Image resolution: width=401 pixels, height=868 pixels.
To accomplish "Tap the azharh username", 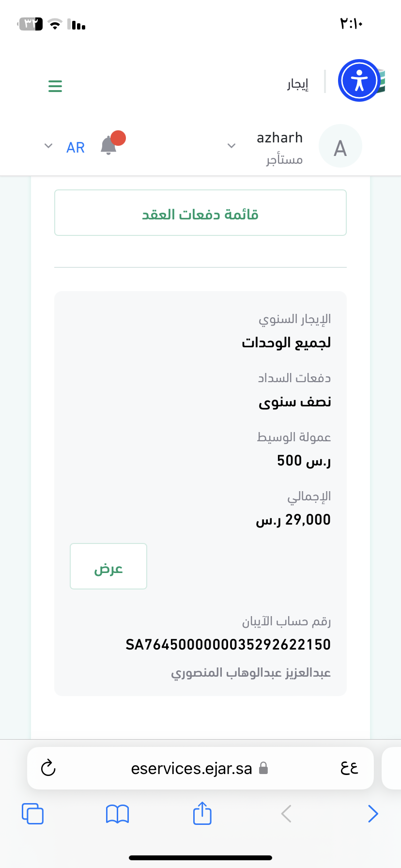I will (279, 138).
